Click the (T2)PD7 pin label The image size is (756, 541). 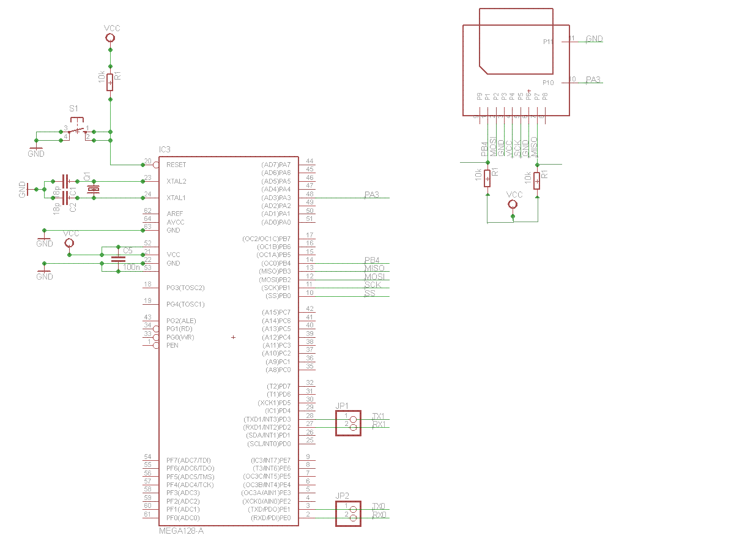point(279,386)
